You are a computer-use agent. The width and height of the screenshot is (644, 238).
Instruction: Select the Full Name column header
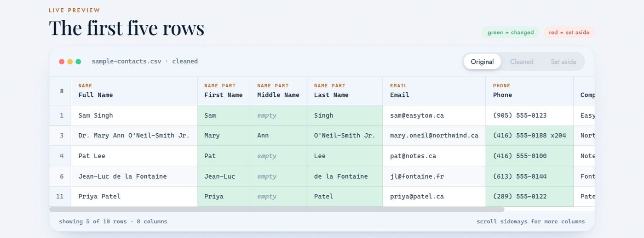click(x=134, y=91)
